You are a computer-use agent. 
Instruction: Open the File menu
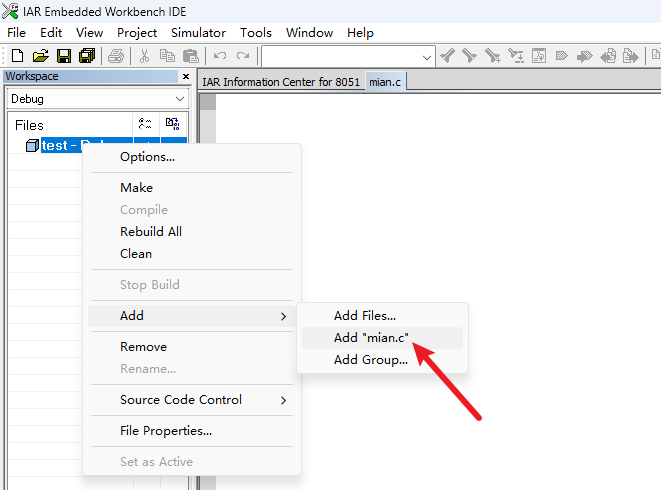(x=16, y=33)
